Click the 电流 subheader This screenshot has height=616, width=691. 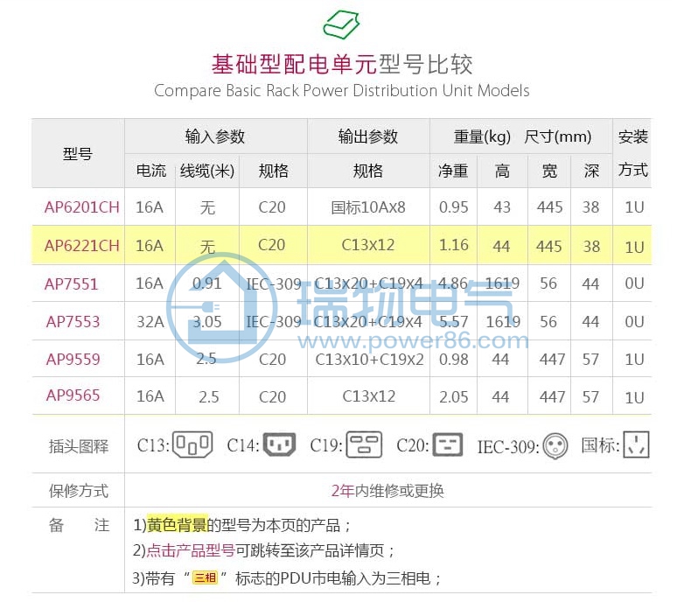[x=151, y=171]
